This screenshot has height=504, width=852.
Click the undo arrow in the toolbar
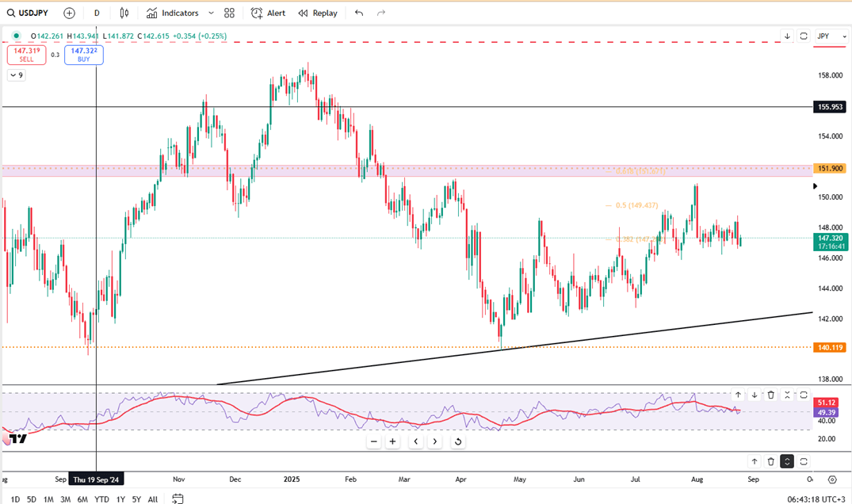[x=359, y=13]
